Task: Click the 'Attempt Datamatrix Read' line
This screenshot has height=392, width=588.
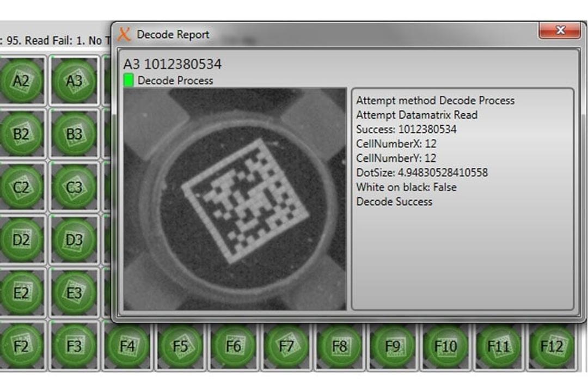Action: tap(416, 115)
